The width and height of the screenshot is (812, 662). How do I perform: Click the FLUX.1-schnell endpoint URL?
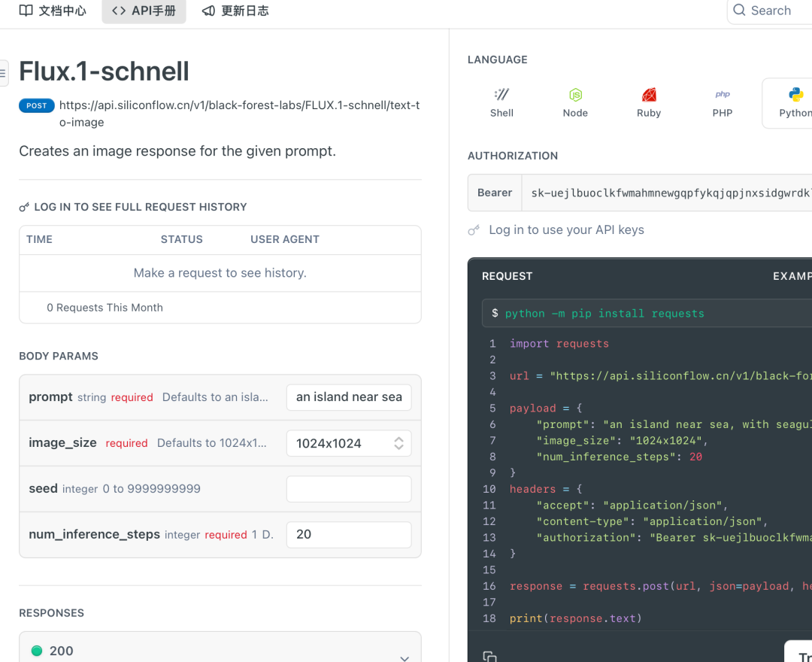[239, 114]
